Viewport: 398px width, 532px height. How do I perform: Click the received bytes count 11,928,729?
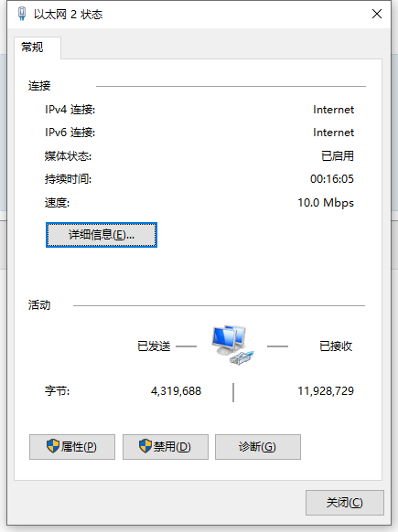pyautogui.click(x=326, y=391)
